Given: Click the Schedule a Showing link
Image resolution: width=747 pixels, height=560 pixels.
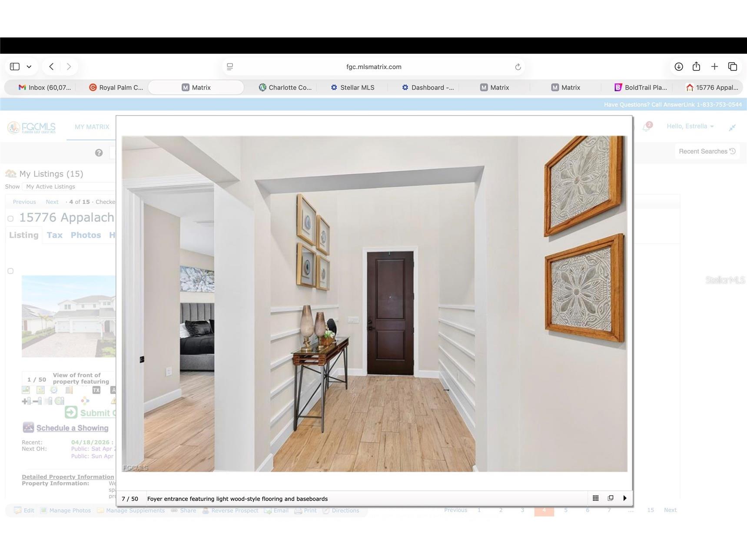Looking at the screenshot, I should pos(73,428).
